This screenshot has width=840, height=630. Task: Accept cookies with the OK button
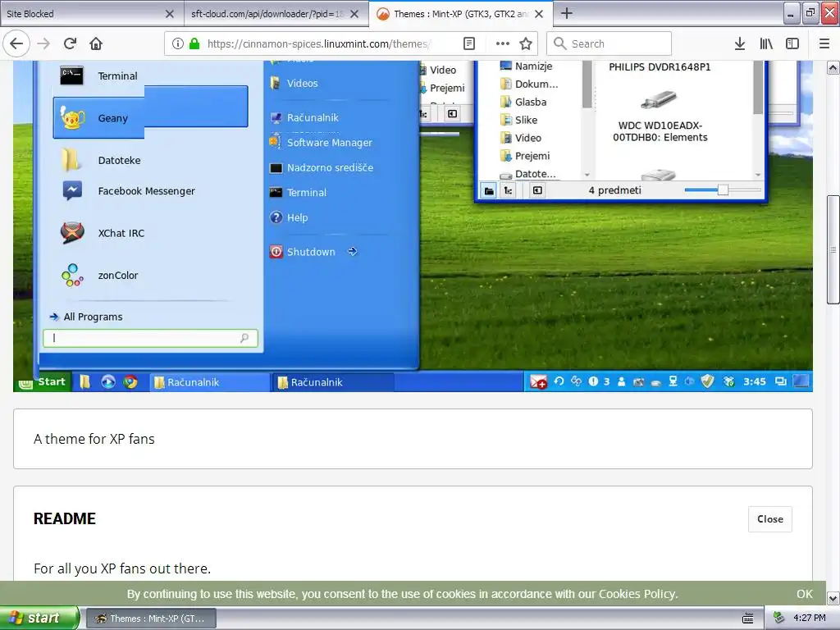coord(804,594)
